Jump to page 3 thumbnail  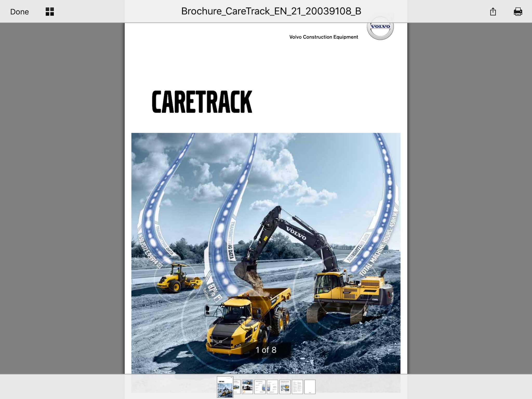tap(247, 387)
